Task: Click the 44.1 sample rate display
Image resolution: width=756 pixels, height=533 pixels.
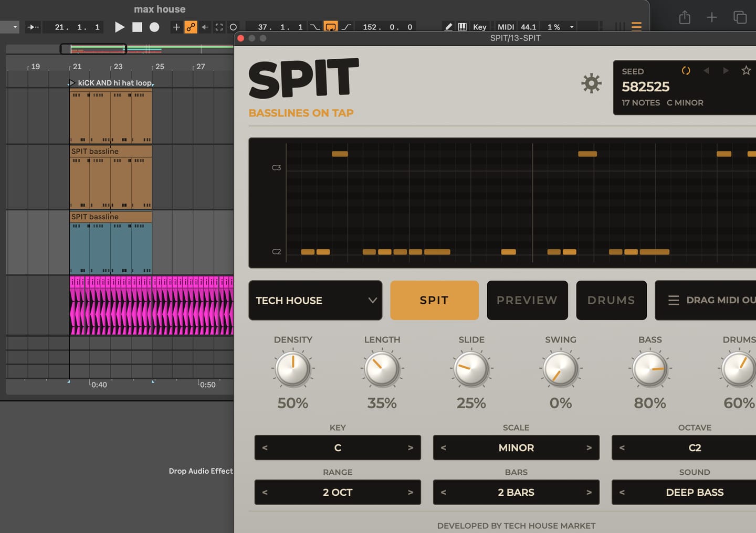Action: 529,27
